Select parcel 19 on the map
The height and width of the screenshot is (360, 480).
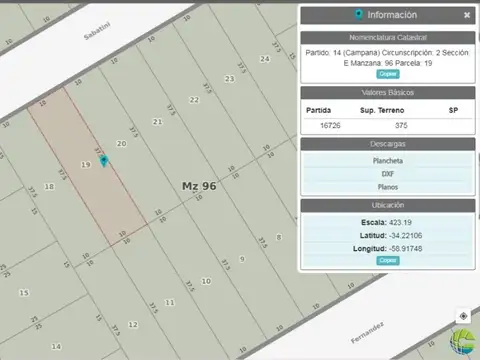pos(86,165)
